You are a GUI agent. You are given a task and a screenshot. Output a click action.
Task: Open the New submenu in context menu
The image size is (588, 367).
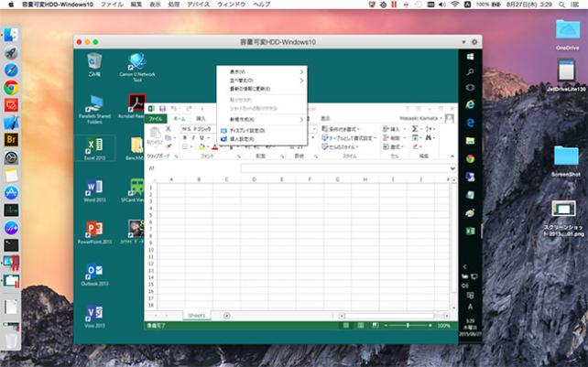(262, 119)
